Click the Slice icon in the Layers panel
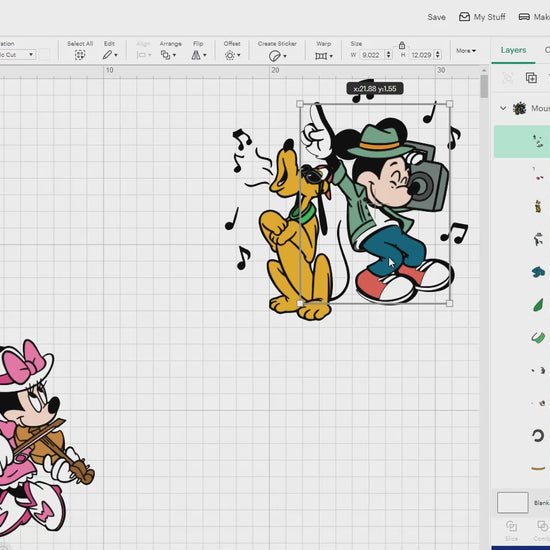 coord(511,526)
